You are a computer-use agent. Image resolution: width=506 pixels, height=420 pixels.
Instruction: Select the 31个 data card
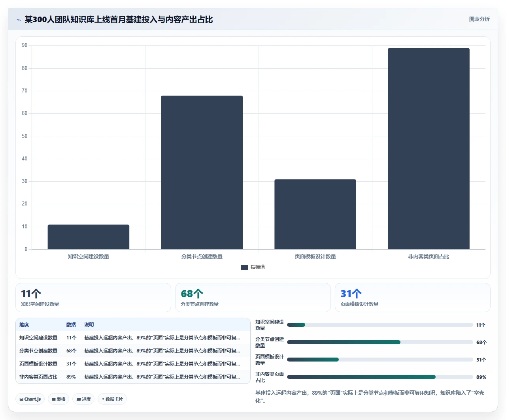click(413, 298)
